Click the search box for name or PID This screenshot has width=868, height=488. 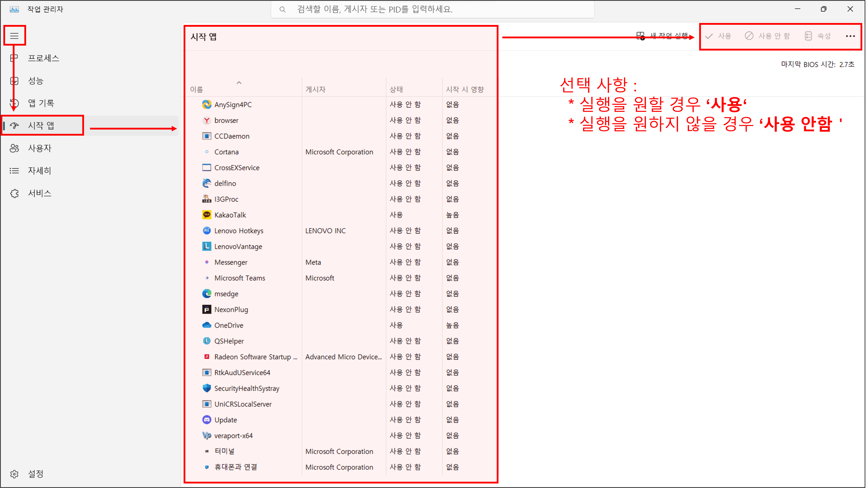coord(433,9)
